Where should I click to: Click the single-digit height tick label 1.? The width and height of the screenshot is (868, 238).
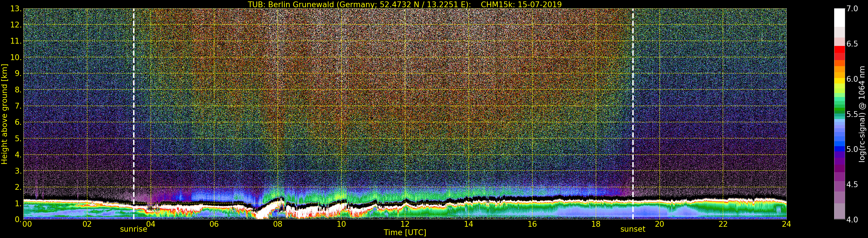tap(18, 203)
